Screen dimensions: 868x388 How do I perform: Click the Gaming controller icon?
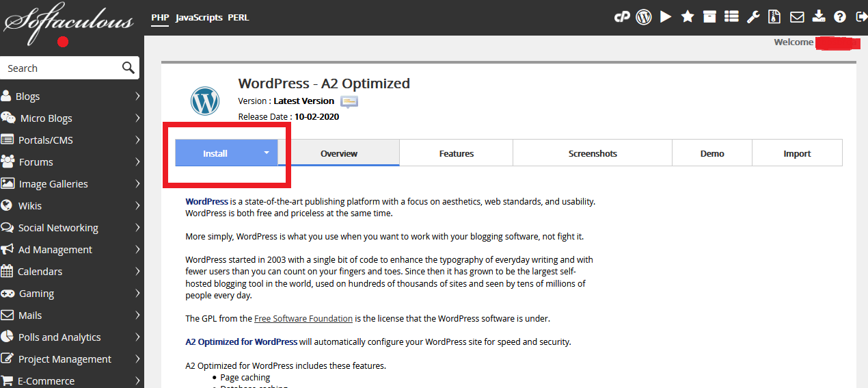[x=8, y=293]
